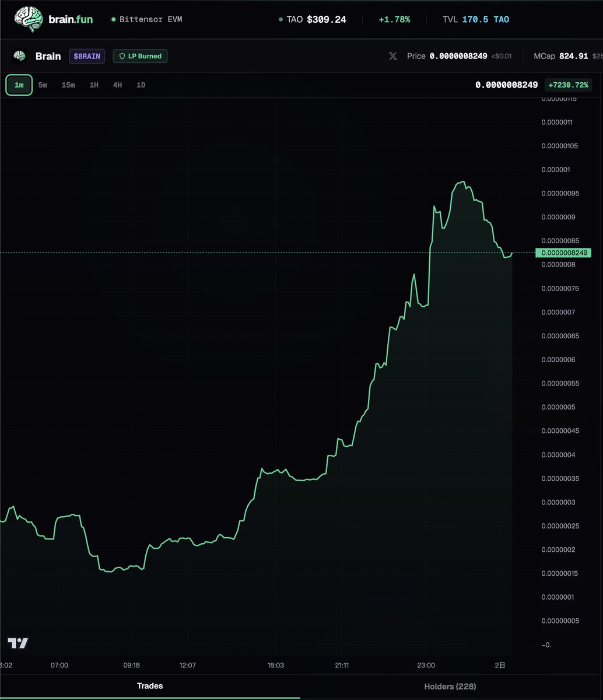The height and width of the screenshot is (700, 603).
Task: Click the small Brain token avatar icon
Action: (x=20, y=57)
